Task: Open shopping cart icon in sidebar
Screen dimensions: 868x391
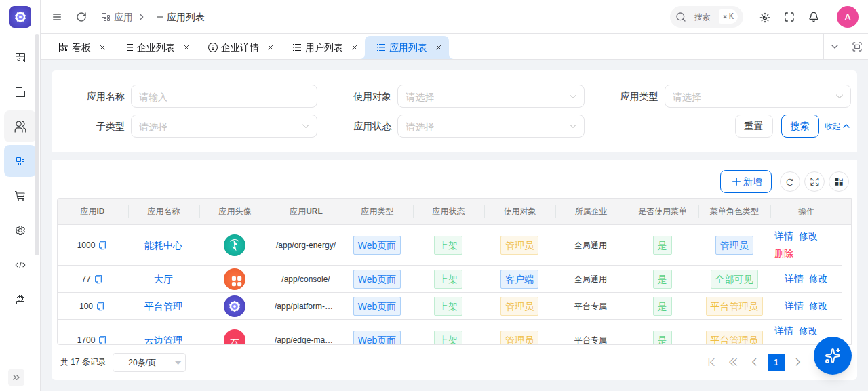Action: (x=20, y=196)
